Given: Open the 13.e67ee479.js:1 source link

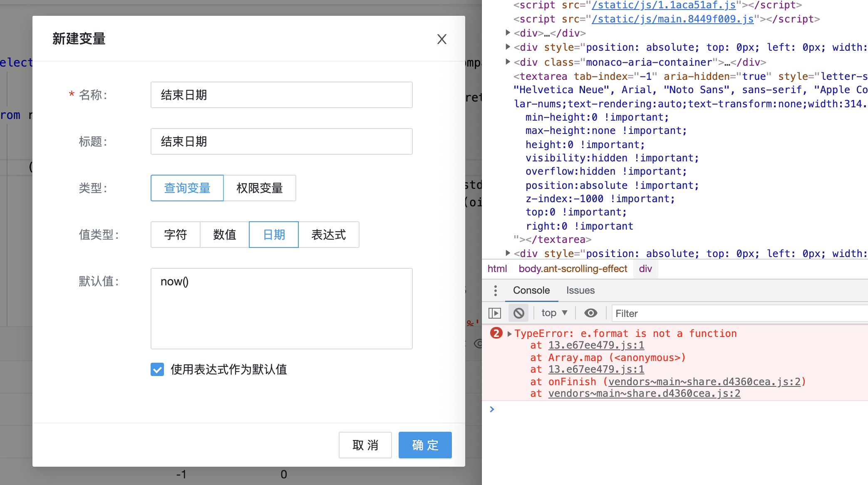Looking at the screenshot, I should [596, 345].
